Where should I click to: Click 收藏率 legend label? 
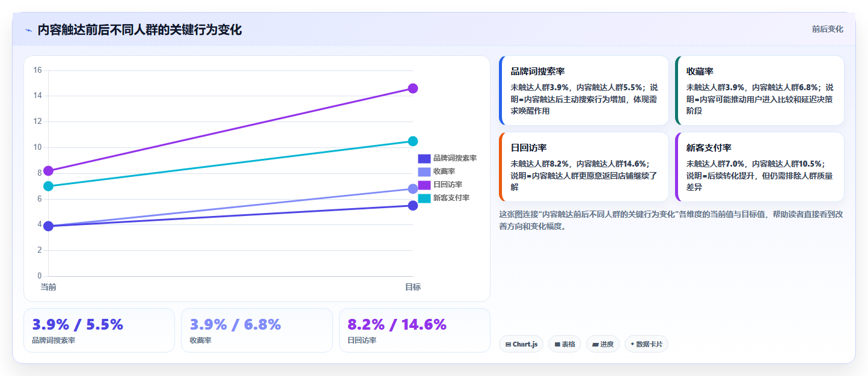(x=444, y=171)
